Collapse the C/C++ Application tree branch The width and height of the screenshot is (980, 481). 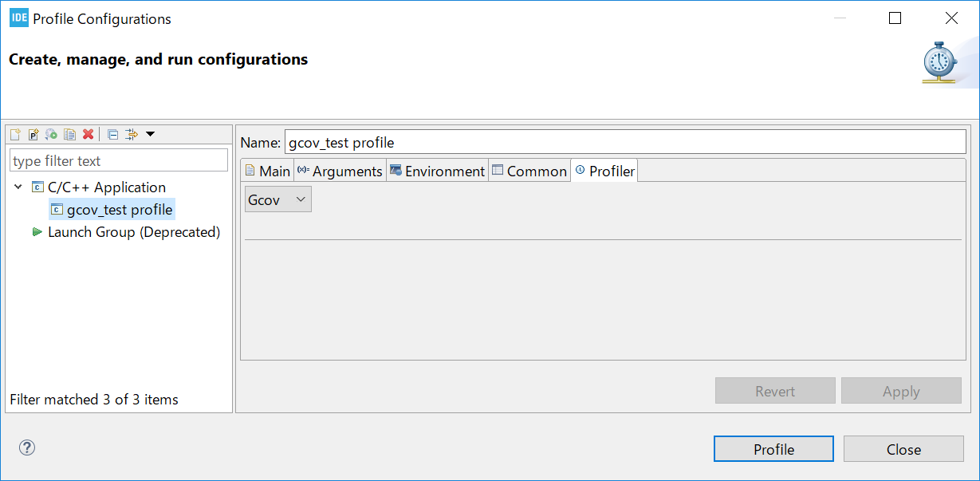18,187
